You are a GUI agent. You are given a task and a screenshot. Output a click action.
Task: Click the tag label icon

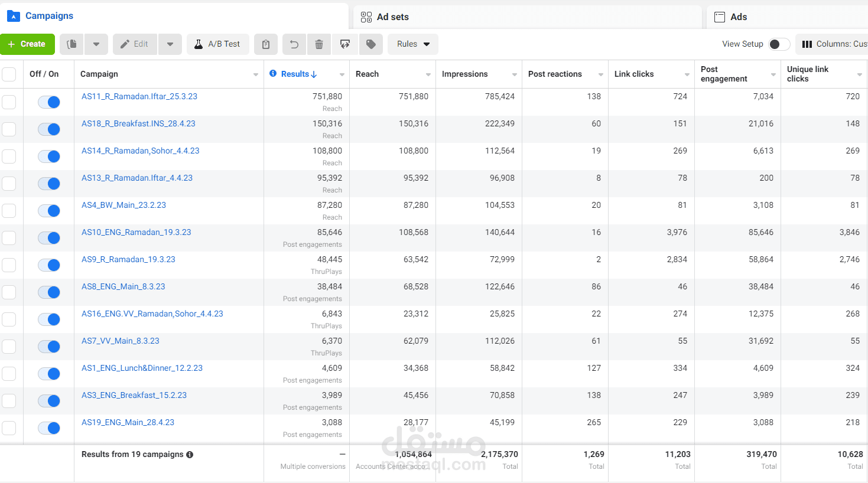(371, 44)
